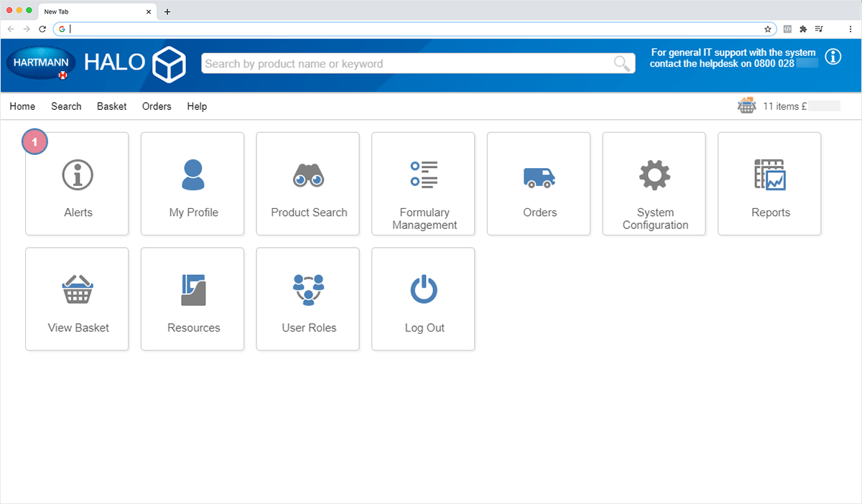
Task: Click the HALO cube logo
Action: 170,63
